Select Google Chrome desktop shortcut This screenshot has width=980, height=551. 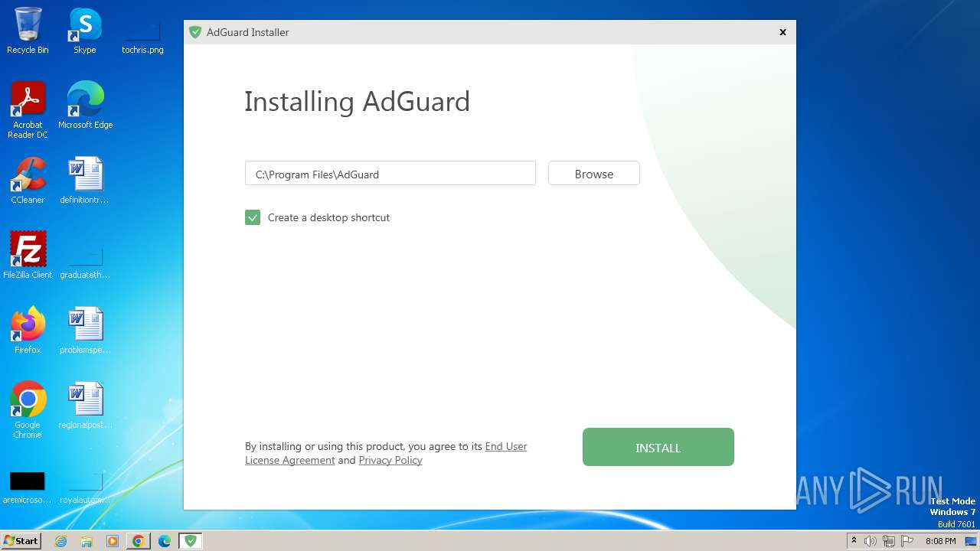(x=28, y=410)
